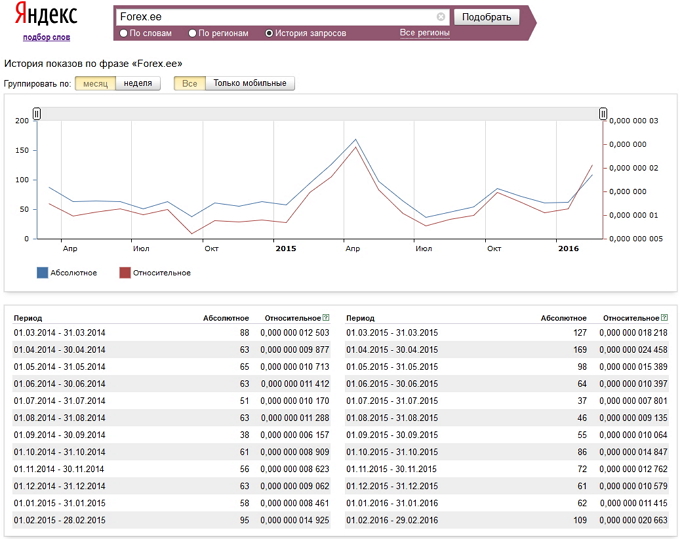Select the period '01.02.2016 - 29.02.2016'

click(392, 520)
